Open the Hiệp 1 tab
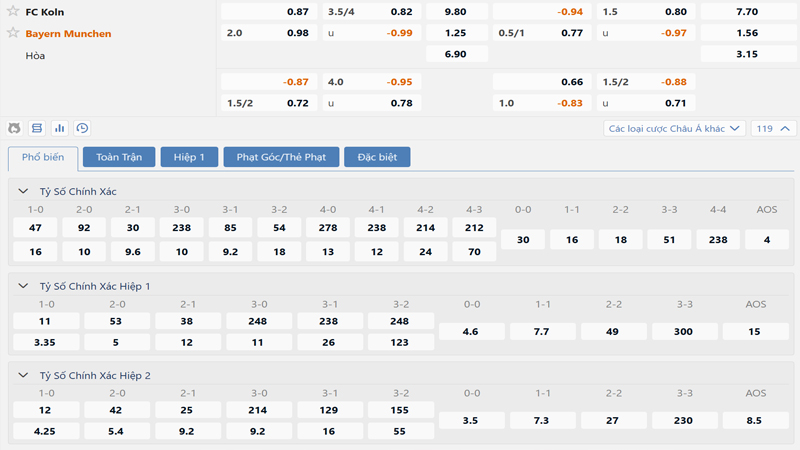The image size is (800, 450). pyautogui.click(x=189, y=157)
